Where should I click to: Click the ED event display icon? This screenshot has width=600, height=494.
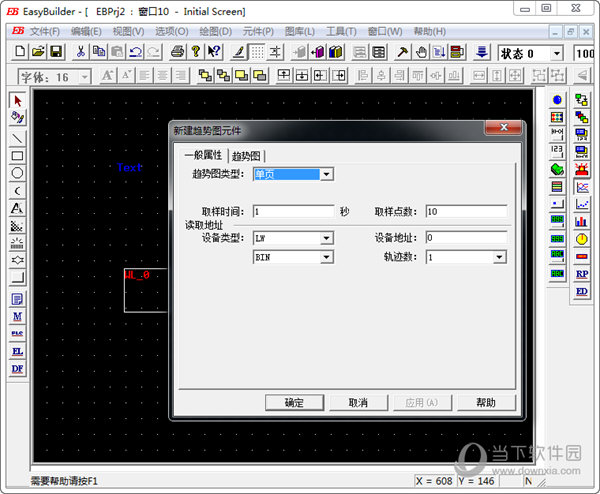click(582, 292)
